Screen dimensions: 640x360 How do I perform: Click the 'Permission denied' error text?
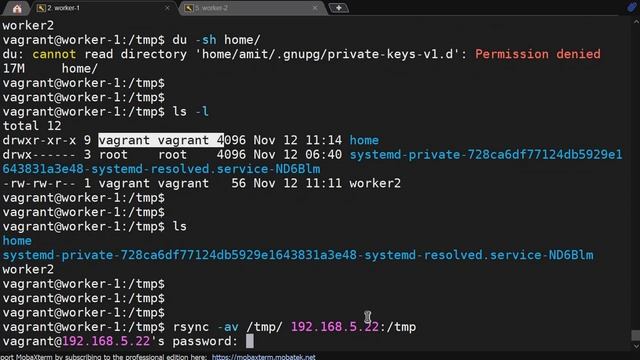[x=538, y=54]
